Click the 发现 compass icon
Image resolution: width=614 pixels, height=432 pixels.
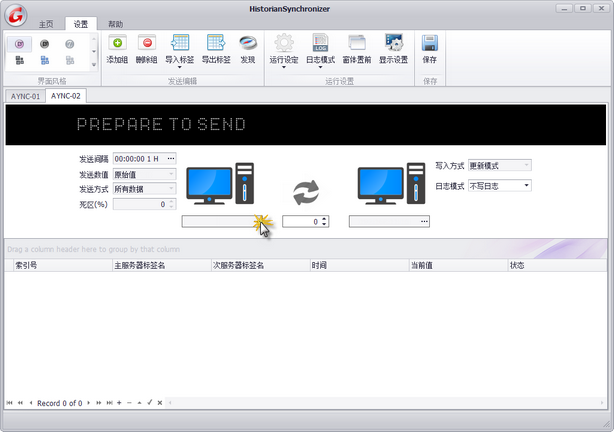[x=248, y=43]
